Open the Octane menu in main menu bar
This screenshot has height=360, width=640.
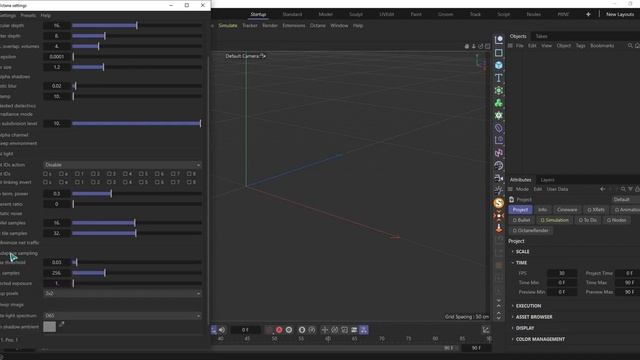coord(318,26)
